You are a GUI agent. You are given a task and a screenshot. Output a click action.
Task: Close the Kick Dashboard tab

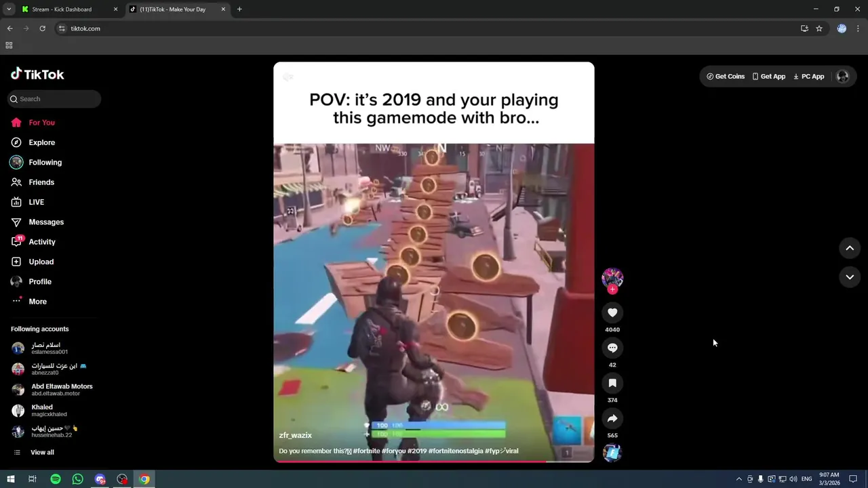[x=115, y=9]
